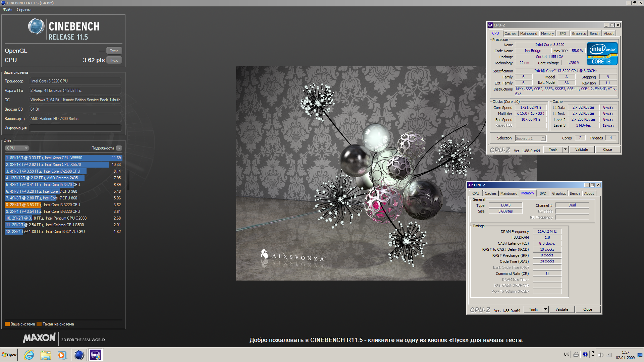Click Validate in upper CPU-Z window

click(582, 150)
